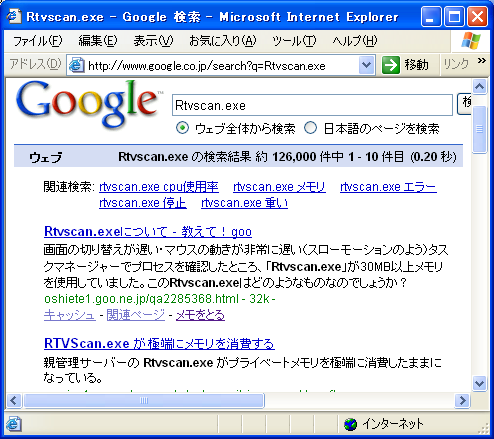Viewport: 494px width, 439px height.
Task: Click the Internet Explorer title bar icon
Action: [x=14, y=16]
